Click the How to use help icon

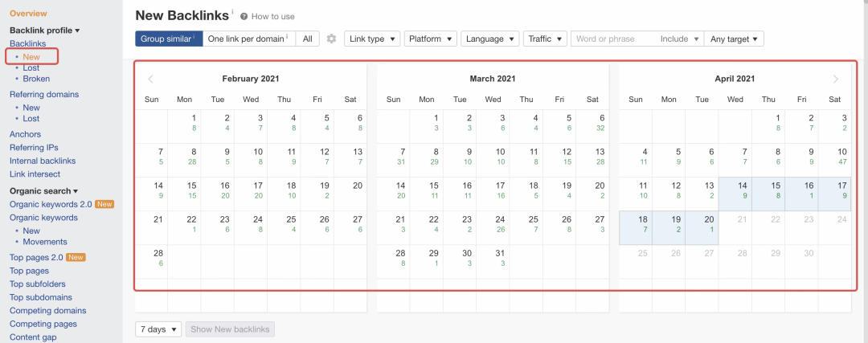tap(244, 17)
